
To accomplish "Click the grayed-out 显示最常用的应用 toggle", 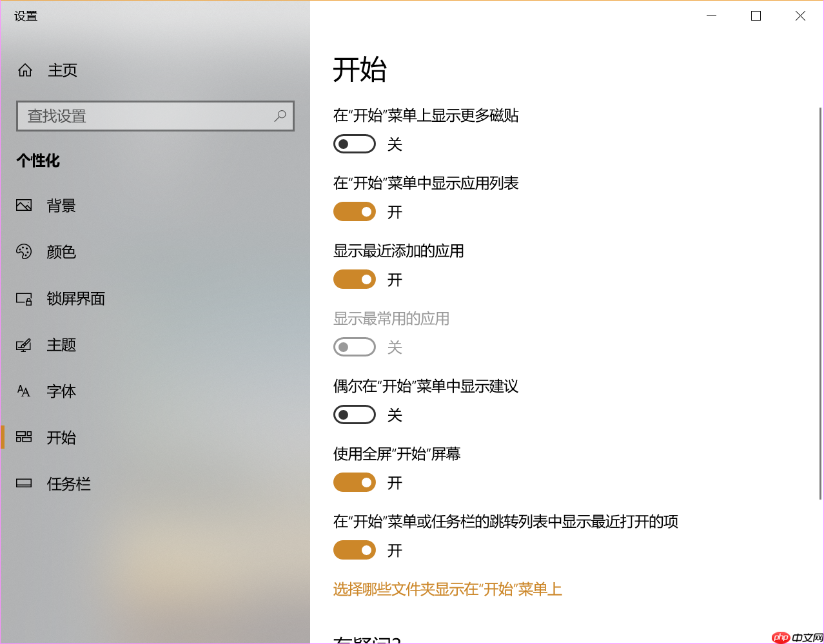I will [x=355, y=347].
